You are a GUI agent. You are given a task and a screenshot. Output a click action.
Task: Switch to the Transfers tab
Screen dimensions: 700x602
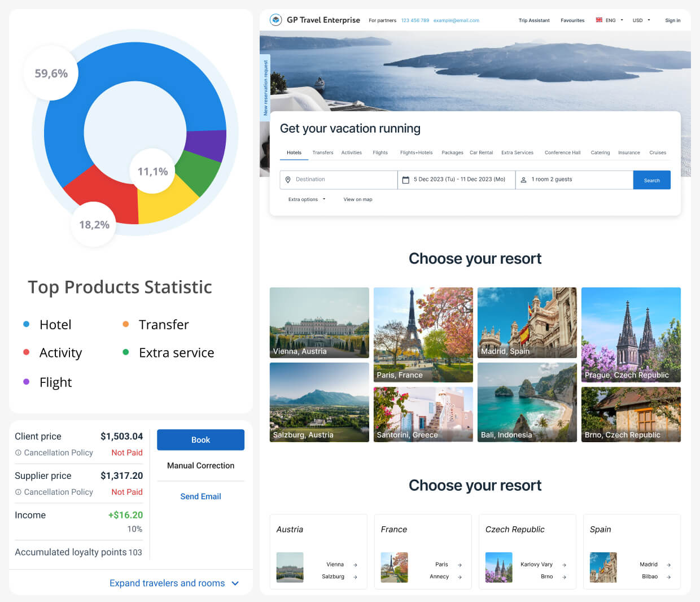[x=322, y=152]
